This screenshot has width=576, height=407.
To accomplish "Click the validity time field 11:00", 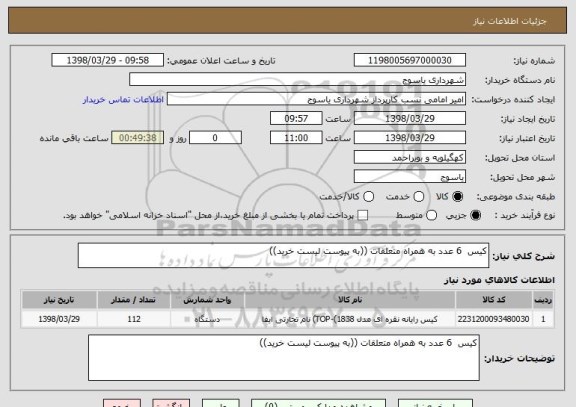I will pos(296,138).
